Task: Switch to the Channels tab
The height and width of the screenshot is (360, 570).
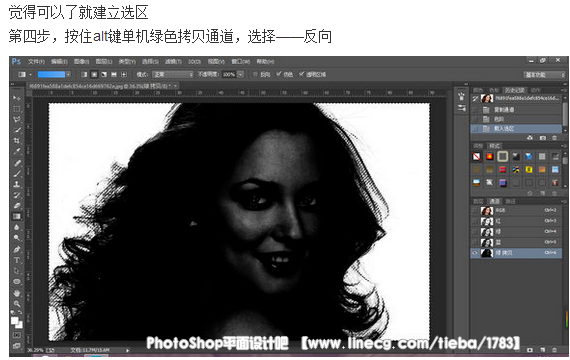Action: [x=494, y=201]
